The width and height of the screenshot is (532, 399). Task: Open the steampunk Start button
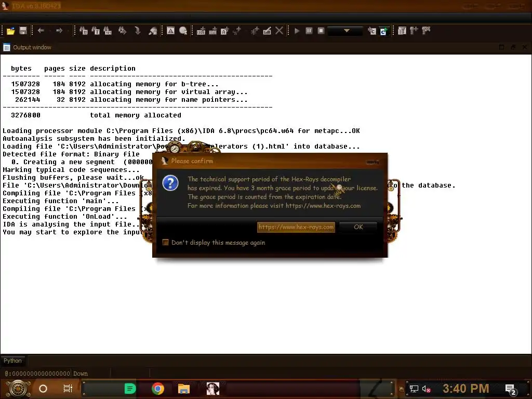(x=18, y=389)
